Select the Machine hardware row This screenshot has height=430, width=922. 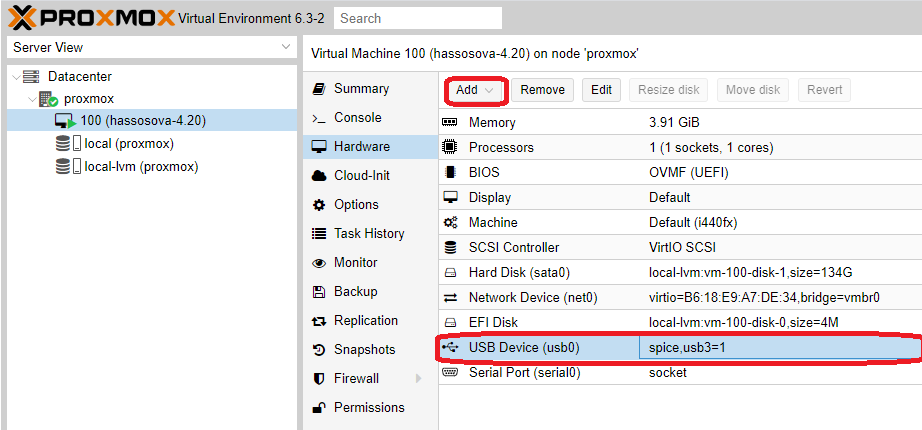click(x=680, y=222)
